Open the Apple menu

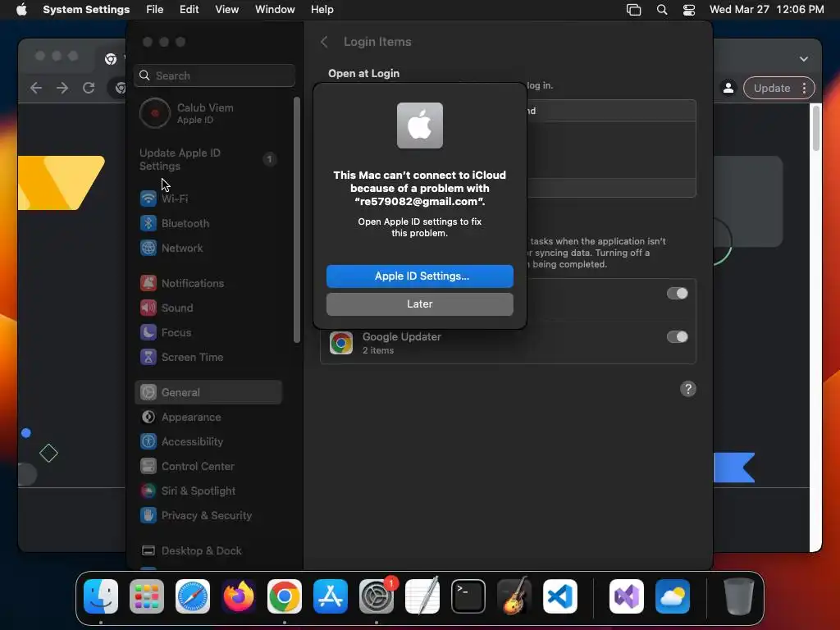(21, 9)
